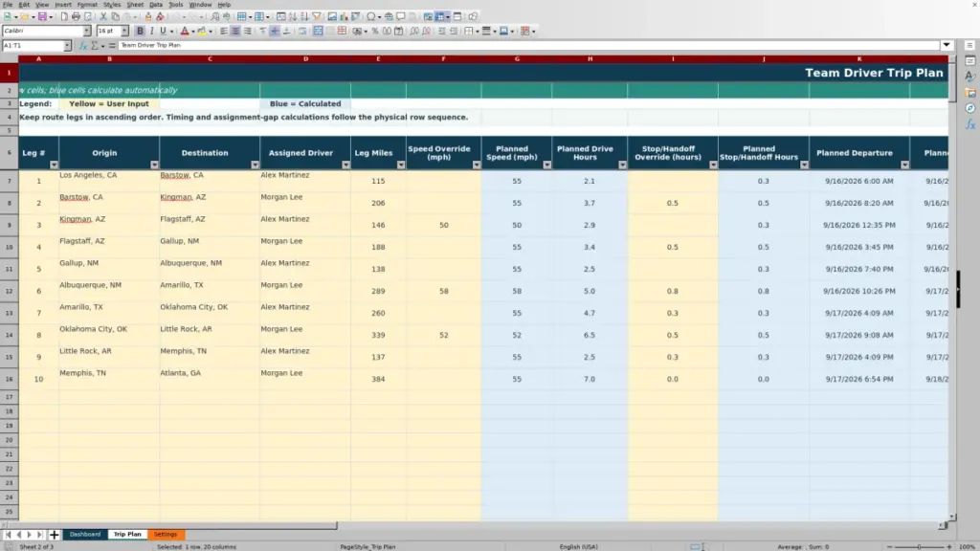
Task: Expand the formula bar arrow
Action: [947, 46]
